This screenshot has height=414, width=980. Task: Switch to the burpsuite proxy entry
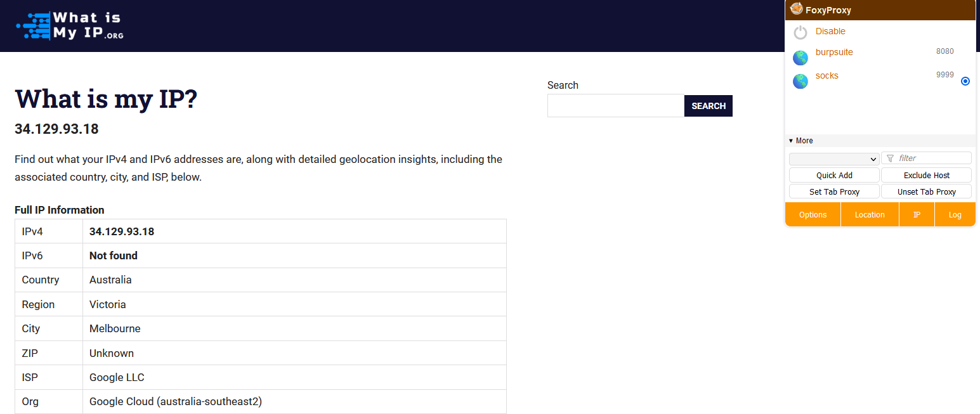click(834, 53)
